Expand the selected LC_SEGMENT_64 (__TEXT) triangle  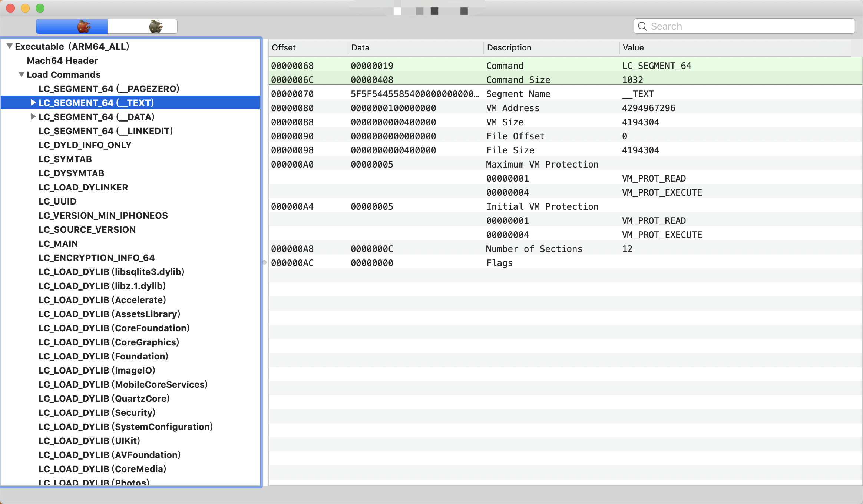[33, 103]
